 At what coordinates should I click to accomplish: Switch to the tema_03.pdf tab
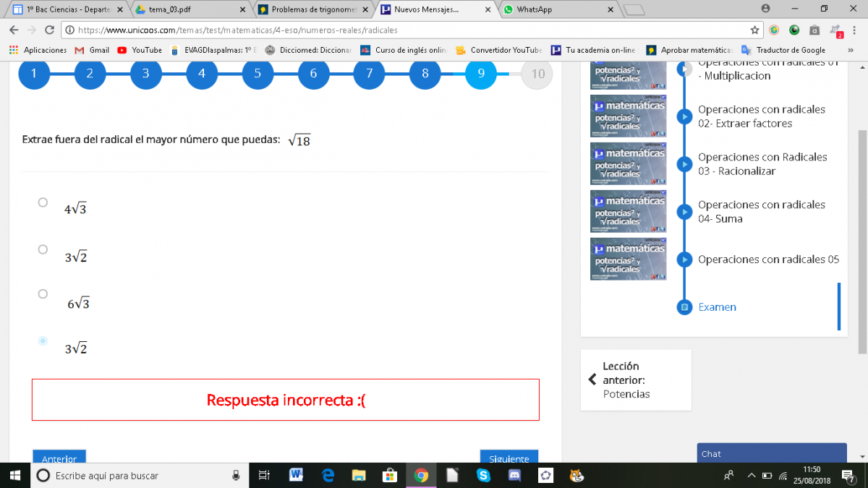coord(192,9)
